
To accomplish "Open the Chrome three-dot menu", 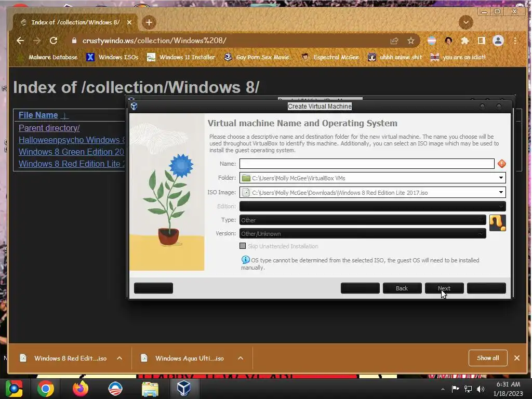I will pyautogui.click(x=515, y=41).
